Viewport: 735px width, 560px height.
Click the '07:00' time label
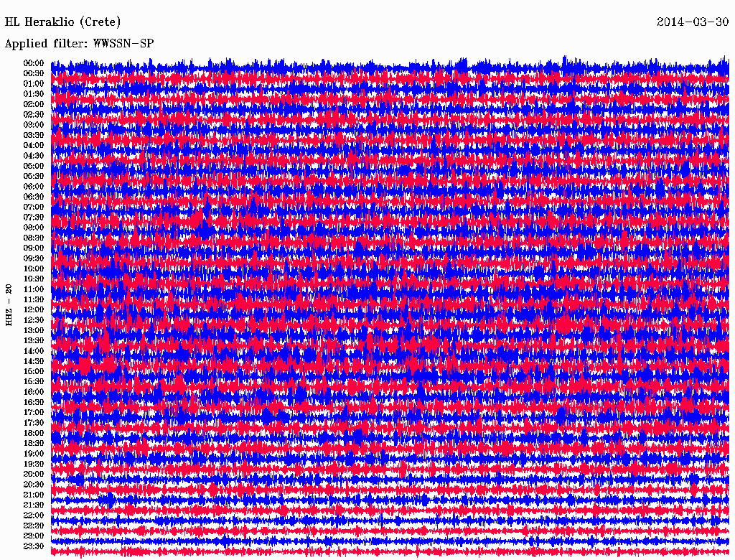[34, 207]
